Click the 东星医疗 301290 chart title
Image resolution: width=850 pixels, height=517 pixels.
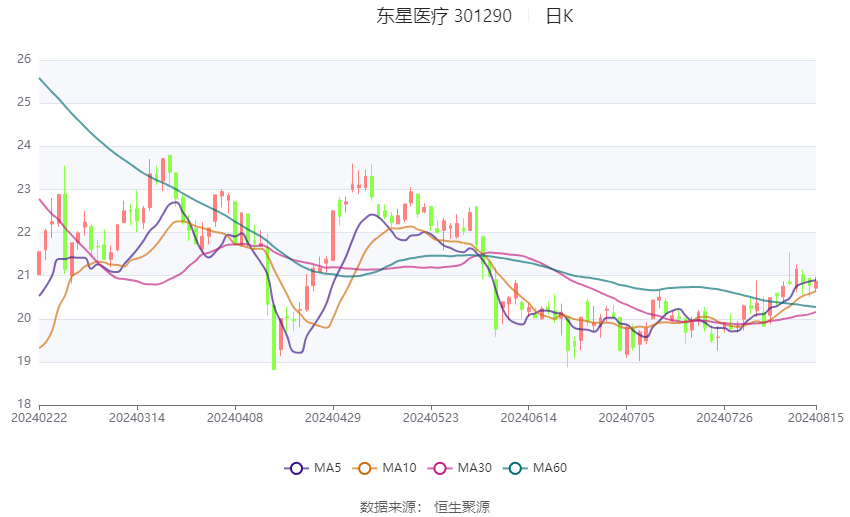click(444, 16)
